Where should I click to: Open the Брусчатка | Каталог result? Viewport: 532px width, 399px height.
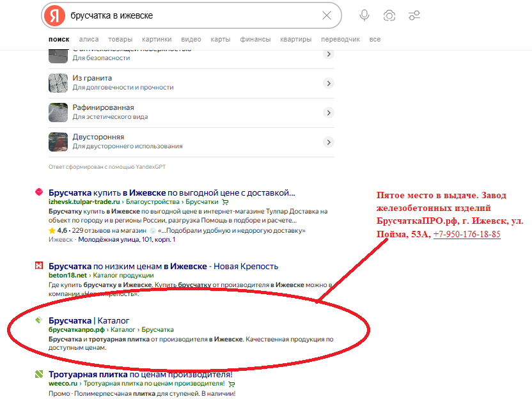pyautogui.click(x=89, y=320)
